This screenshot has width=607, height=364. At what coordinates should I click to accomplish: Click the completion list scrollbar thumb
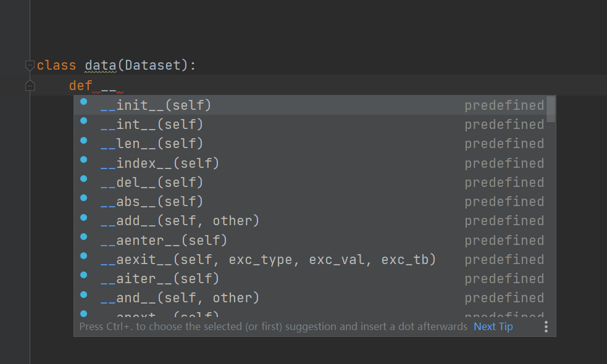pos(551,109)
